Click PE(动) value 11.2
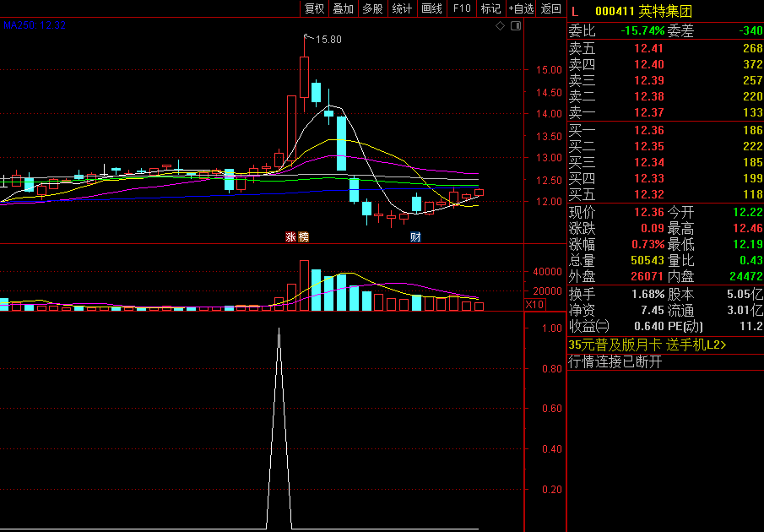 [x=751, y=326]
